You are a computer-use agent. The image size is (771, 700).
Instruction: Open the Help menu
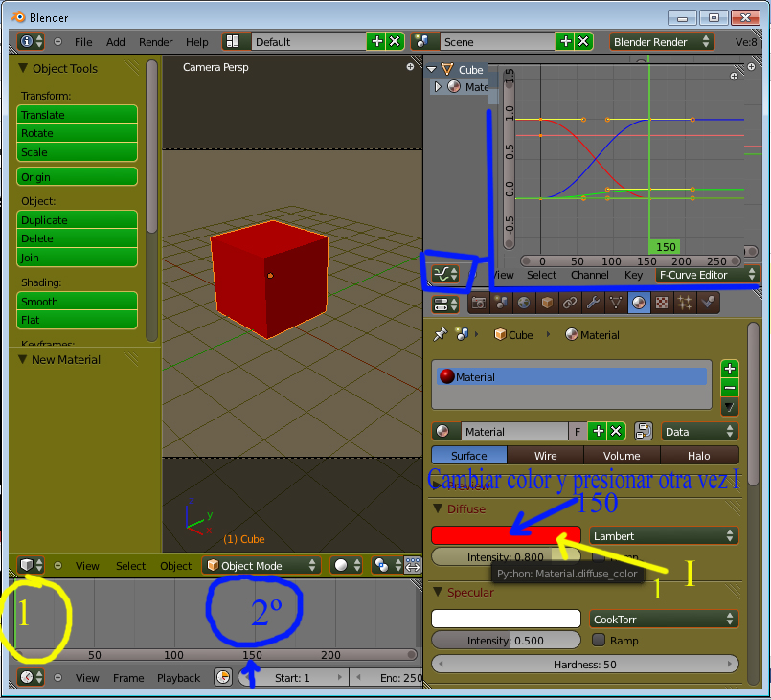click(x=196, y=42)
